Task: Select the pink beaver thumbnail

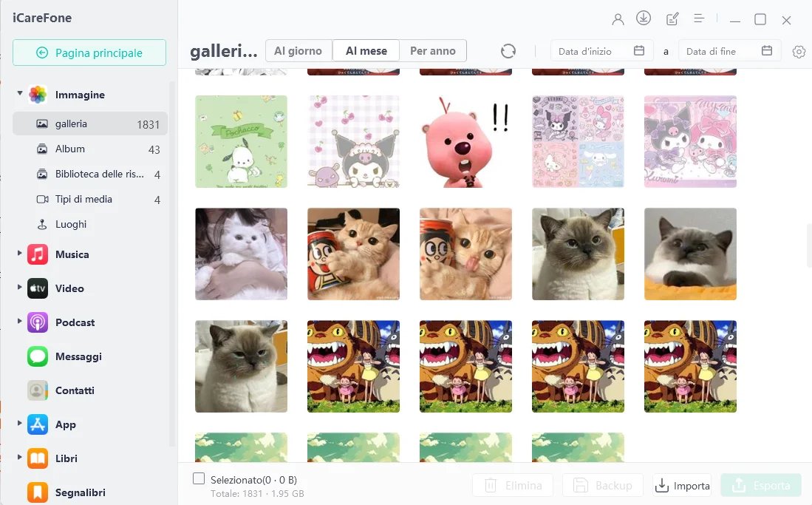Action: click(465, 141)
